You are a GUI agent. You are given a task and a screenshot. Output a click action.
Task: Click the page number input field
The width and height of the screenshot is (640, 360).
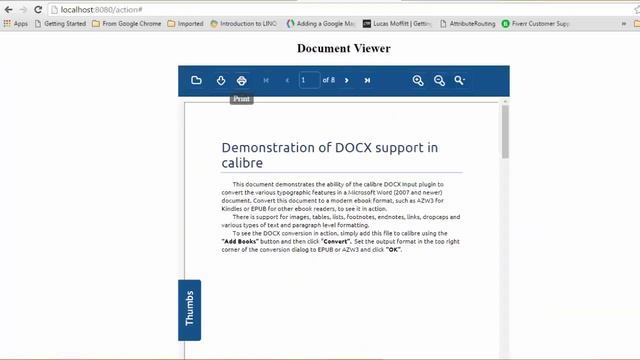tap(309, 80)
